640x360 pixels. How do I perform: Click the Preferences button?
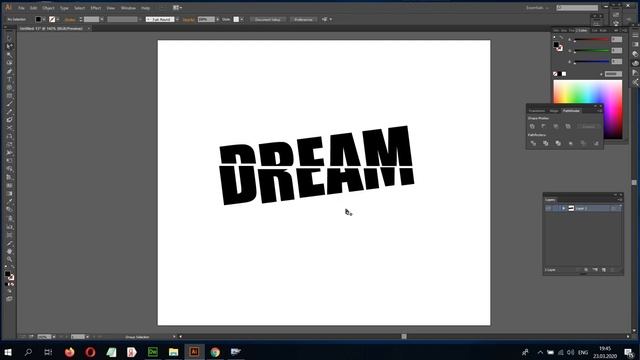point(303,19)
